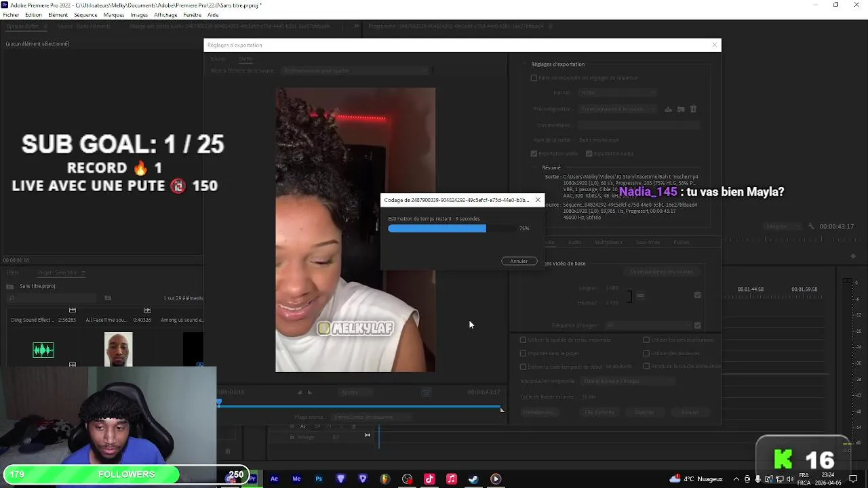Select the Effets panel tab
The height and width of the screenshot is (488, 868).
[12, 272]
